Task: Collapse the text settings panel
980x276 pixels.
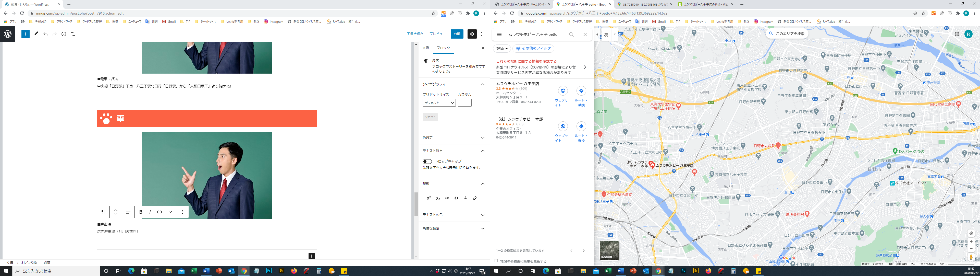Action: click(483, 151)
